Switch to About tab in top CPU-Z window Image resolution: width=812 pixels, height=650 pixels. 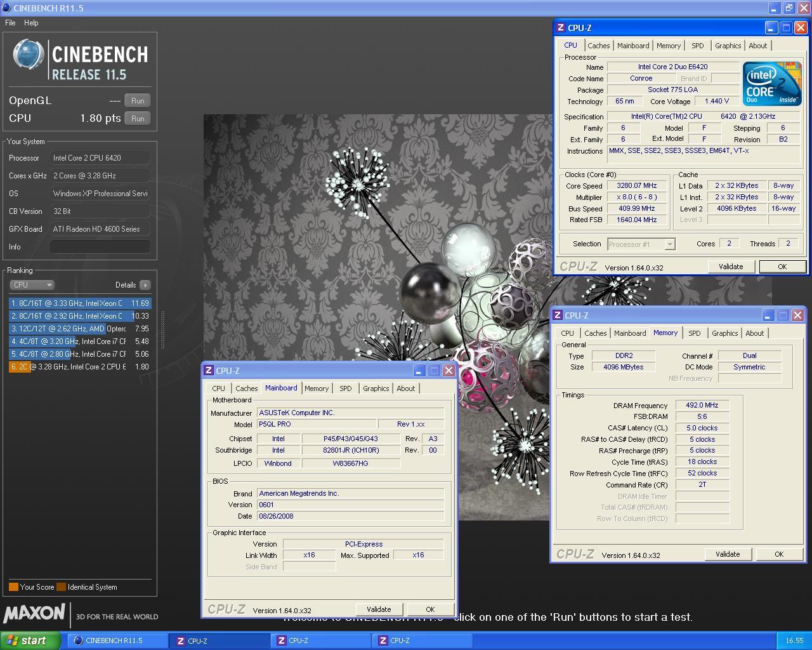click(757, 46)
